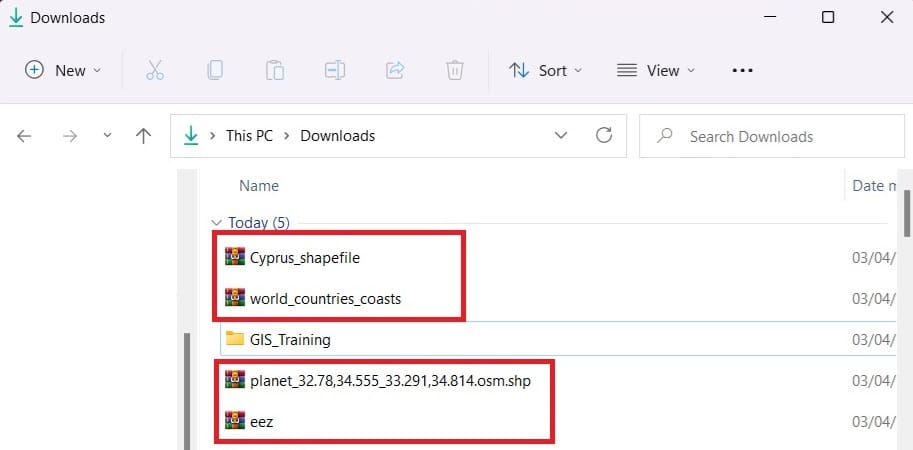Navigate back with the left arrow
This screenshot has height=450, width=913.
pyautogui.click(x=25, y=136)
